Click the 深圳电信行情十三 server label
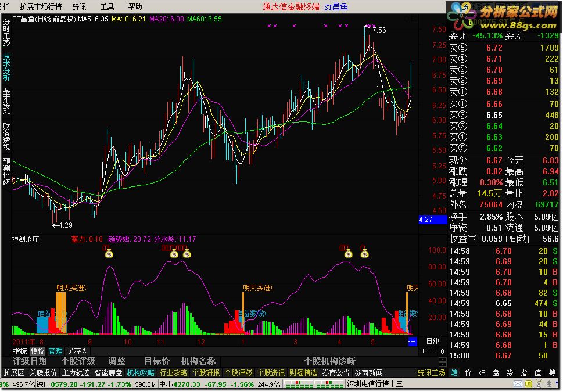 pyautogui.click(x=375, y=384)
